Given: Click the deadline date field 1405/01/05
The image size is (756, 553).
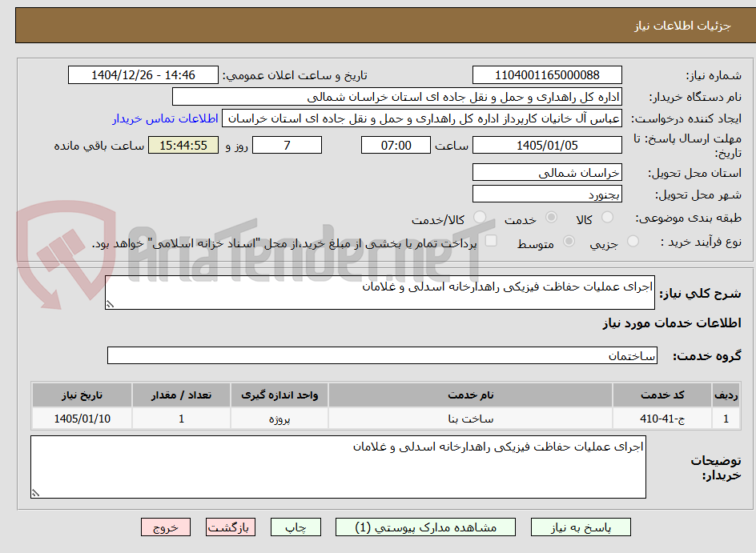Looking at the screenshot, I should coord(547,145).
